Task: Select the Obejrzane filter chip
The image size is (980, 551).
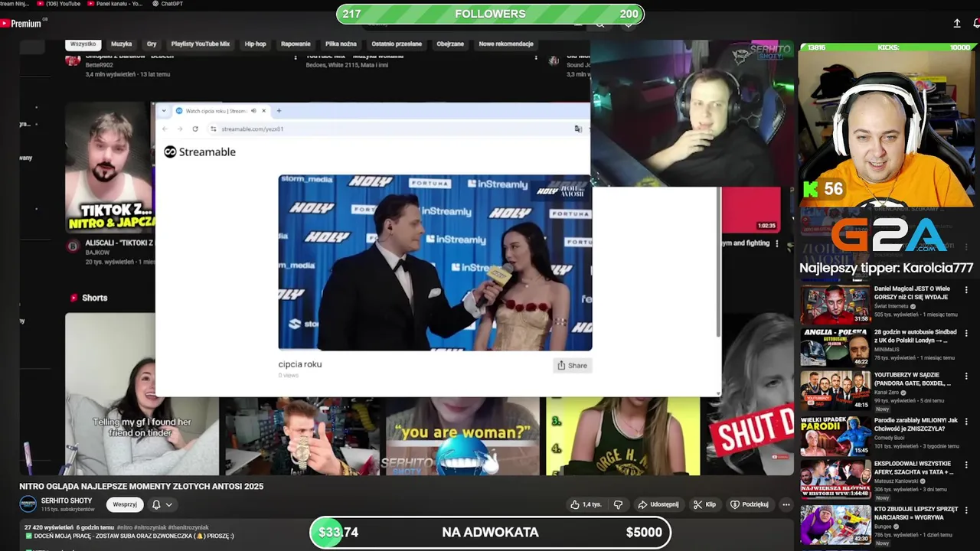Action: pyautogui.click(x=450, y=44)
